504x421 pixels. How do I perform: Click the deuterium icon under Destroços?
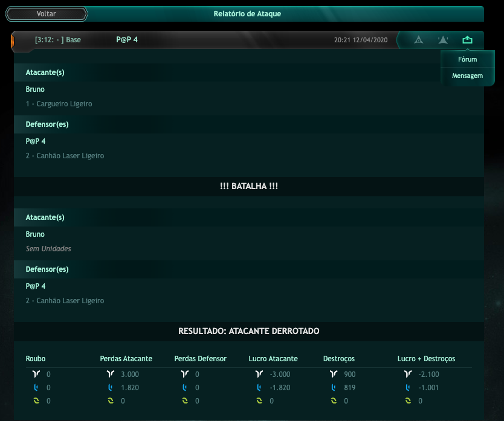[334, 400]
